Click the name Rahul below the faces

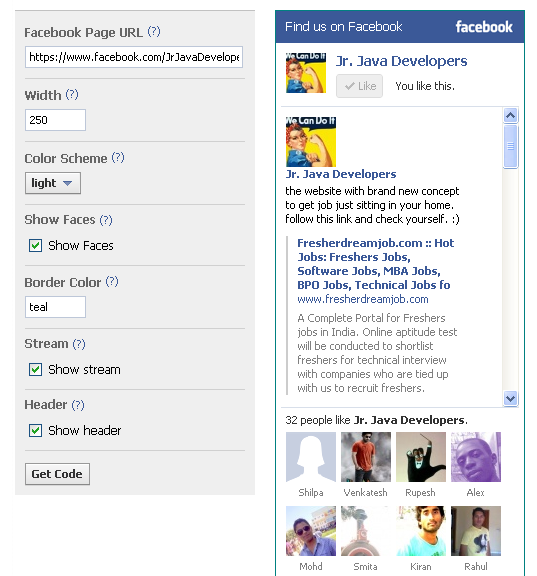pos(476,566)
